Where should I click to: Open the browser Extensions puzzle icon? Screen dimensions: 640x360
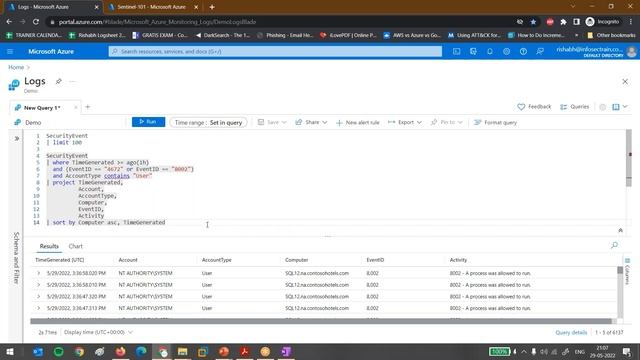(x=563, y=22)
